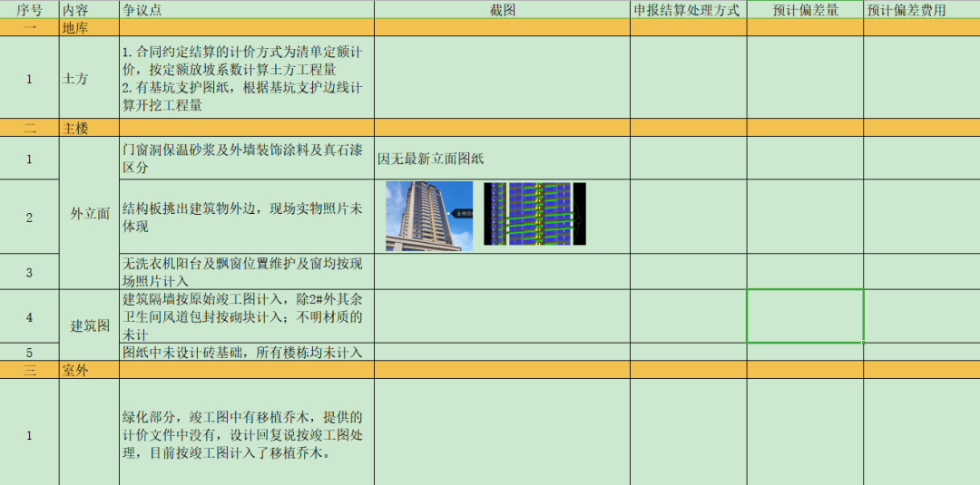Click the 预计偏差量 header cell
Viewport: 980px width, 485px height.
pos(805,10)
